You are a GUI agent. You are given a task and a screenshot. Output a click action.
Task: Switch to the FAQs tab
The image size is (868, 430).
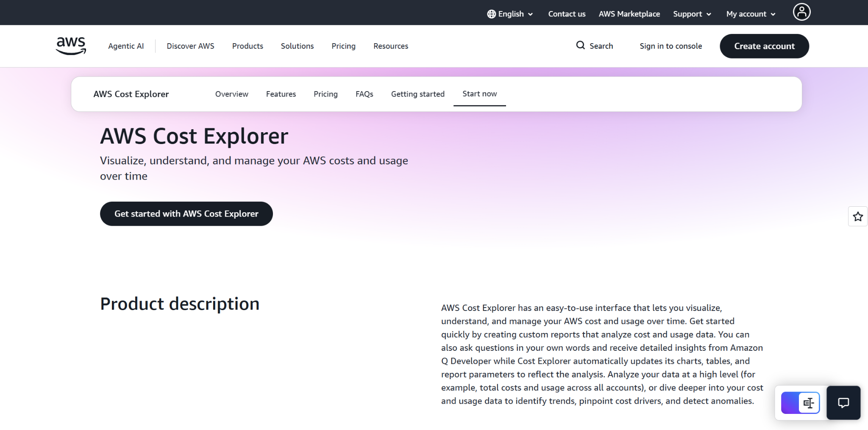(364, 94)
